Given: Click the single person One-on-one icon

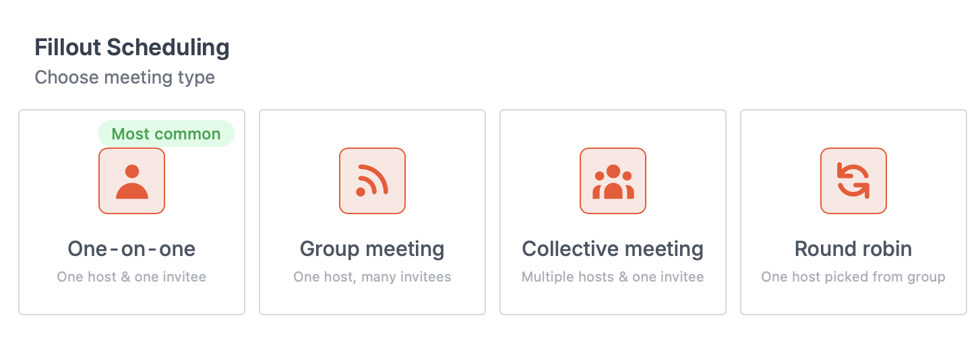Looking at the screenshot, I should click(132, 181).
